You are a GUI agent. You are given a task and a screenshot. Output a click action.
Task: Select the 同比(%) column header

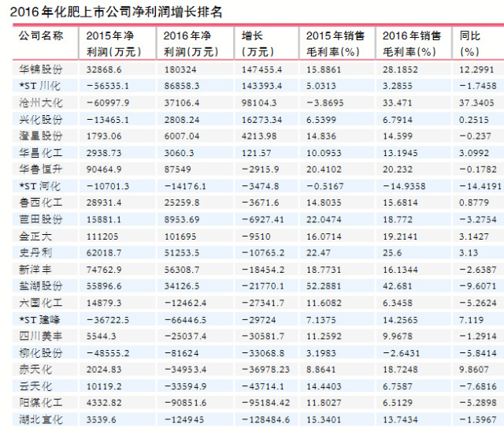point(470,43)
